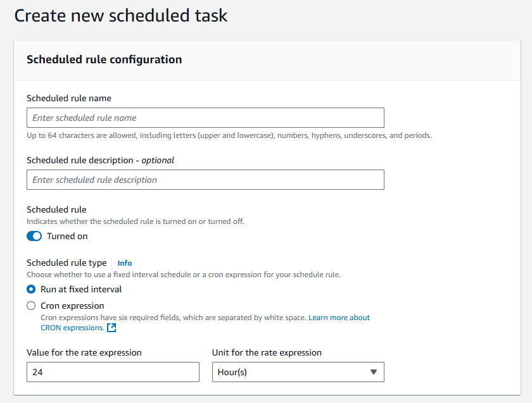Select the Cron expression radio option
The image size is (532, 403).
click(x=31, y=306)
